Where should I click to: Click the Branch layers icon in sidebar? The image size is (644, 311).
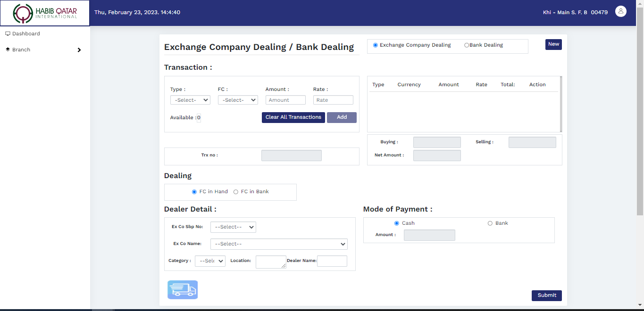8,49
